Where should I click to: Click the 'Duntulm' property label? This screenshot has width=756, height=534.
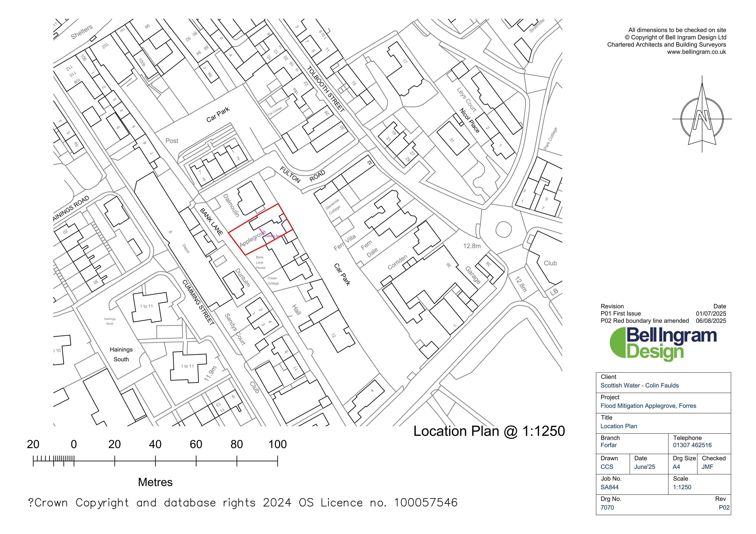[243, 278]
